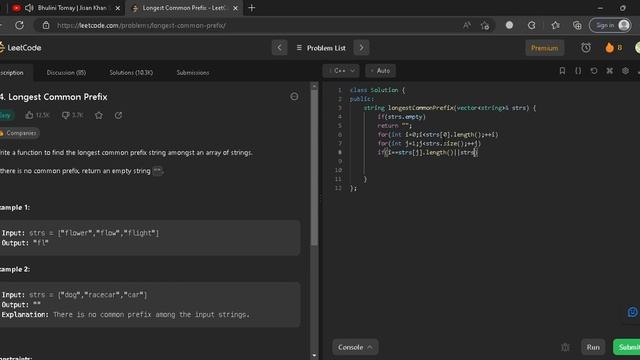Click the streak flame icon

tap(609, 48)
